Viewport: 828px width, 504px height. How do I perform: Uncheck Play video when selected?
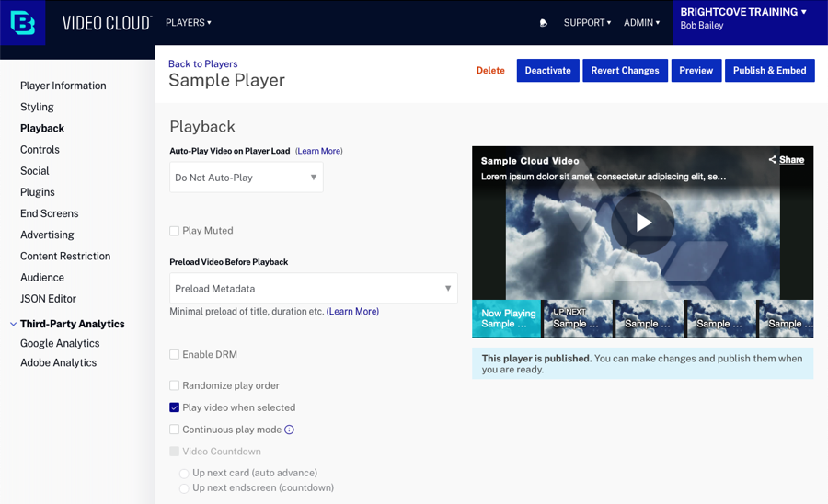pos(175,407)
